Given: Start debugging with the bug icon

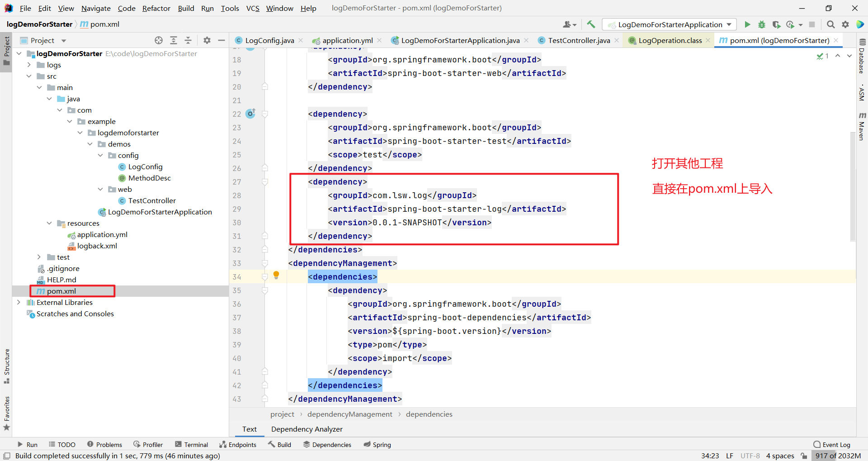Looking at the screenshot, I should [762, 24].
